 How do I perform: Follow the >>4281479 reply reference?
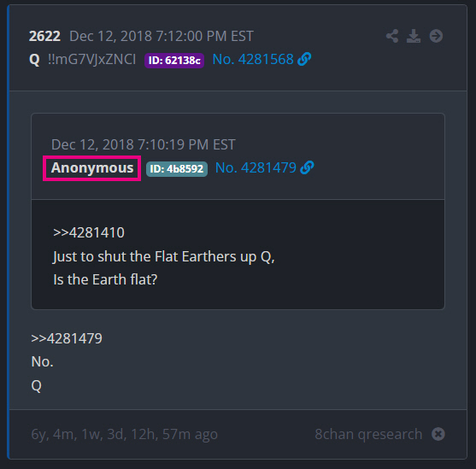pyautogui.click(x=67, y=338)
